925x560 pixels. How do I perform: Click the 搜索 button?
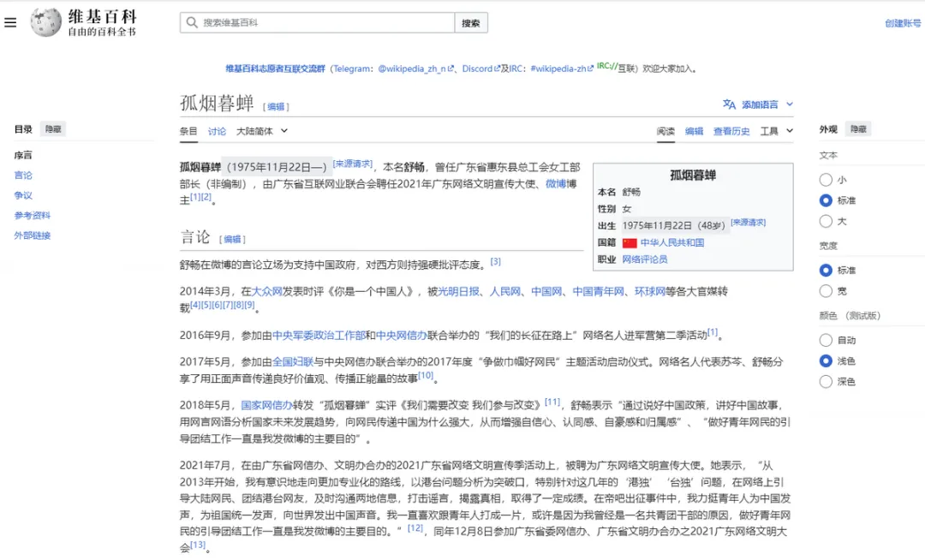pyautogui.click(x=471, y=23)
